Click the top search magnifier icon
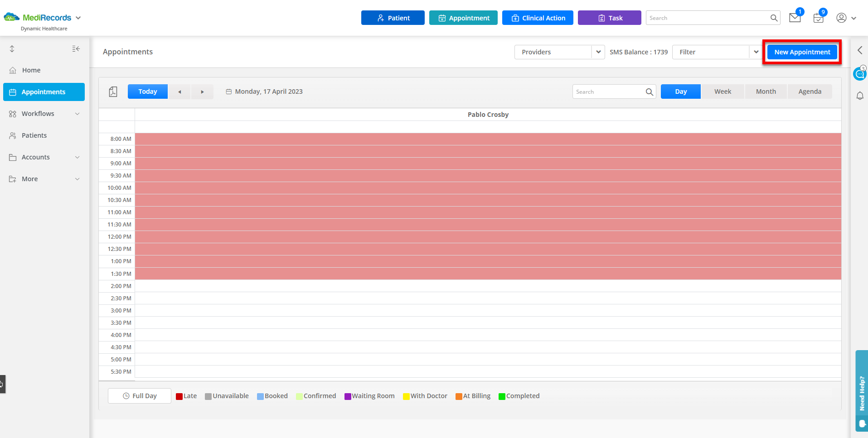868x438 pixels. pos(774,18)
